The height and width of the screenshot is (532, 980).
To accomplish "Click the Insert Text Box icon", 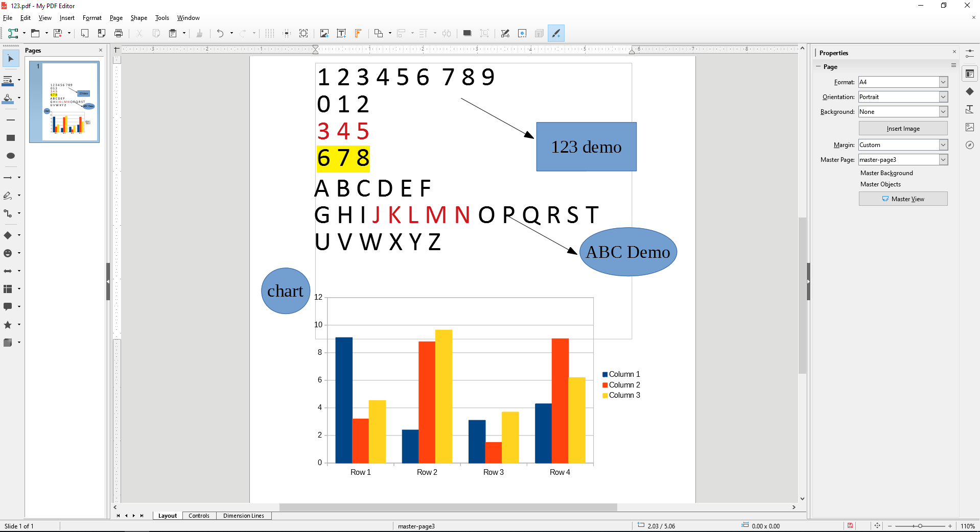I will point(341,34).
